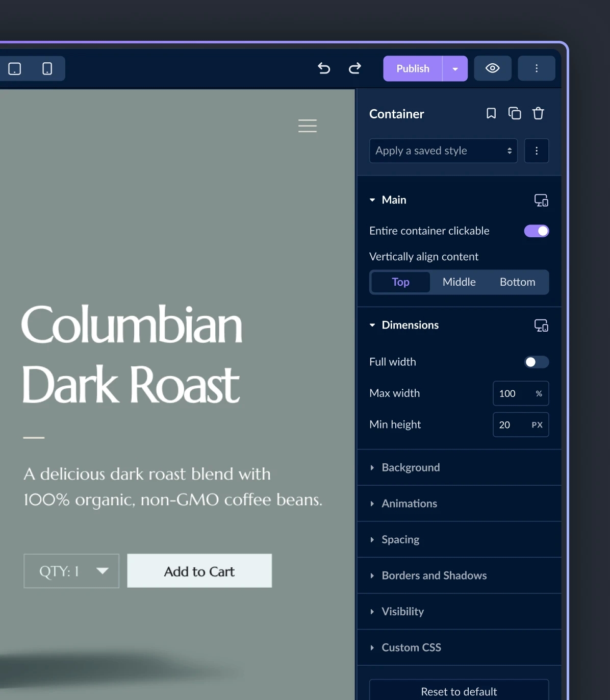
Task: Enable the Full width toggle
Action: click(x=536, y=362)
